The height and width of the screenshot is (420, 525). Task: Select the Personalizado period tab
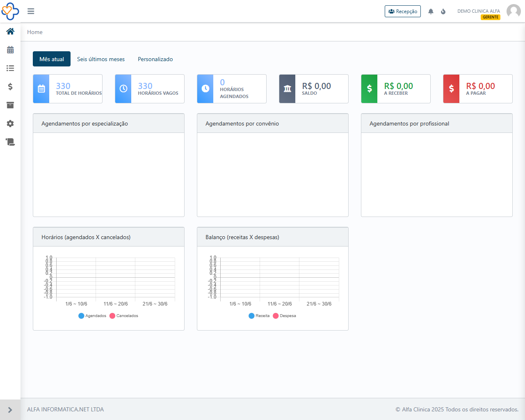pyautogui.click(x=155, y=59)
